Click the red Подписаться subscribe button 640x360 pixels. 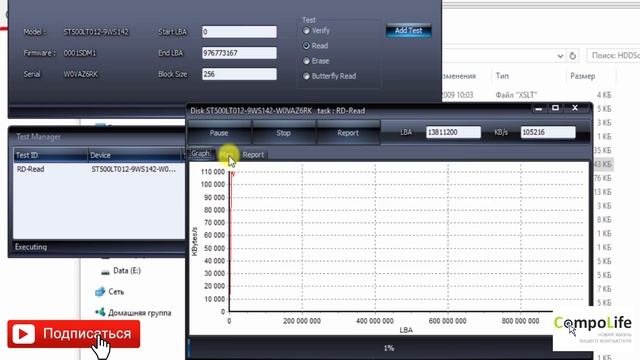tap(74, 334)
